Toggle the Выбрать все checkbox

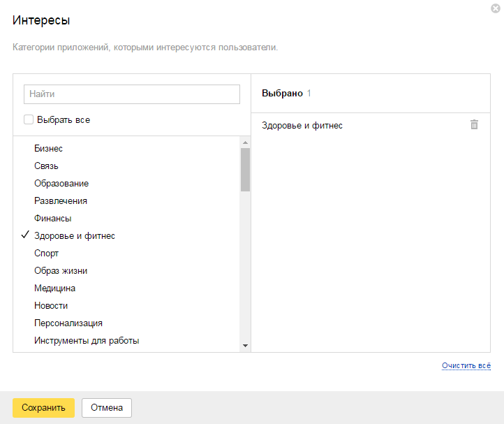tap(29, 119)
